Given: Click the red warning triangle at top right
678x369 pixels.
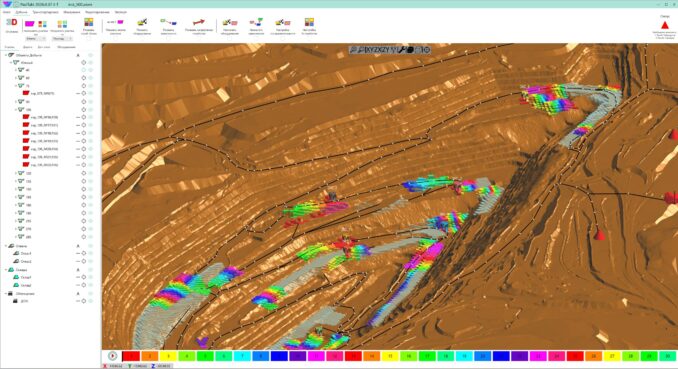Looking at the screenshot, I should tap(665, 25).
